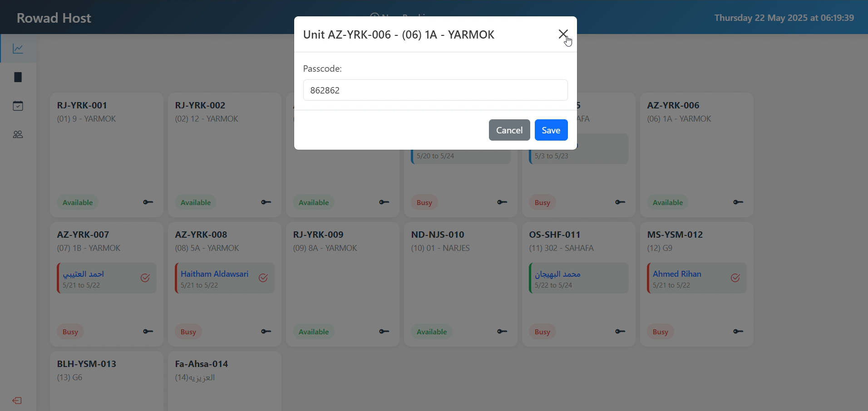Click key icon on the 5/20 to 5/24 card
868x411 pixels.
point(502,202)
